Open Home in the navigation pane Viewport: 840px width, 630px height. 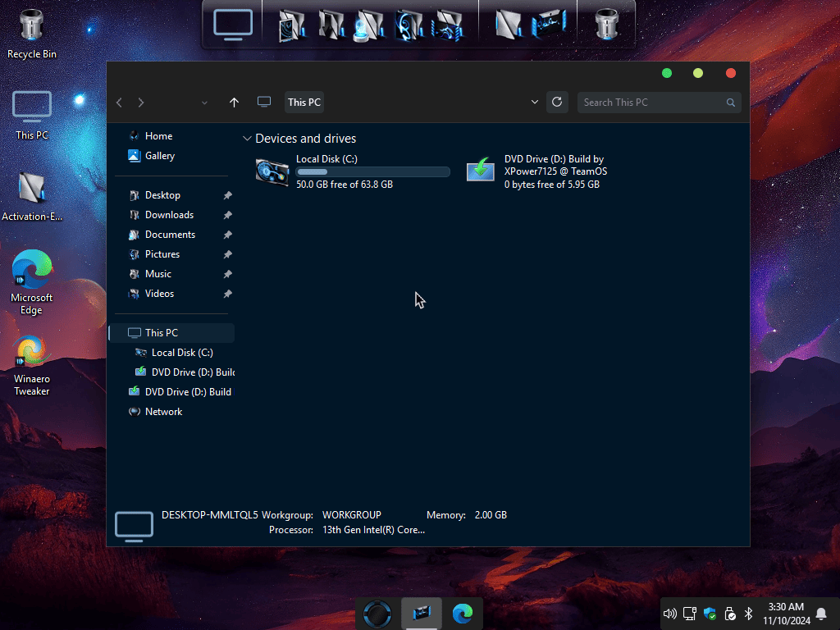(158, 136)
